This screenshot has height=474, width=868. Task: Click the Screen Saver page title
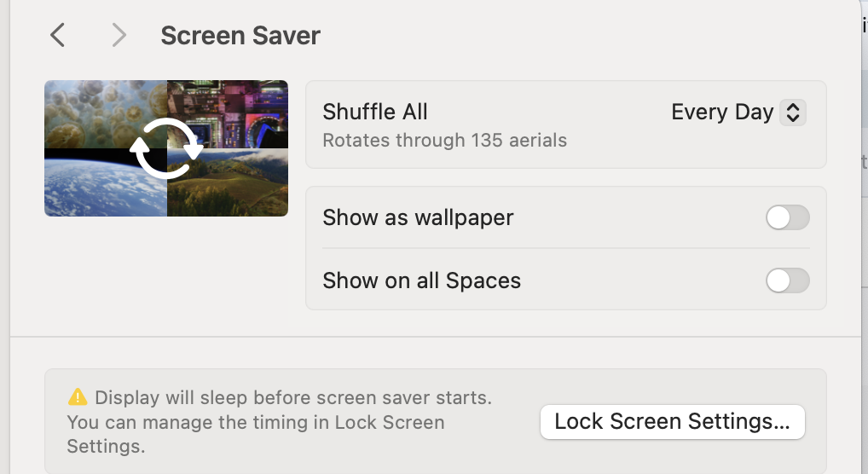tap(240, 36)
